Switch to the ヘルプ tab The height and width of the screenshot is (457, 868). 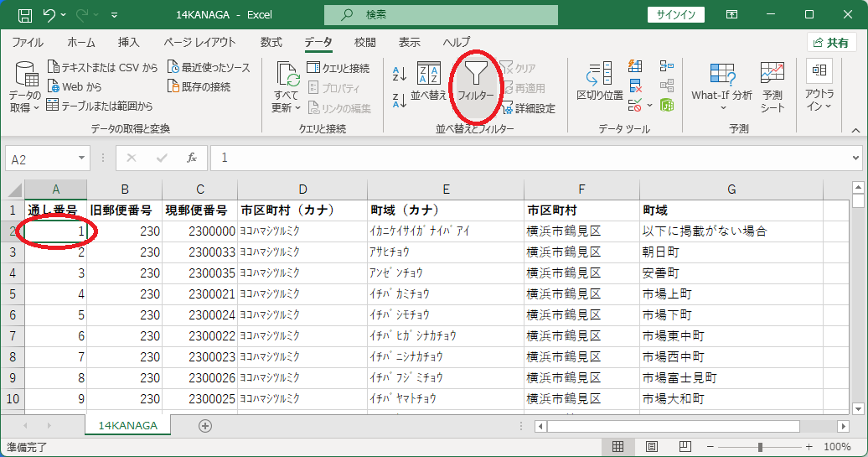tap(457, 42)
